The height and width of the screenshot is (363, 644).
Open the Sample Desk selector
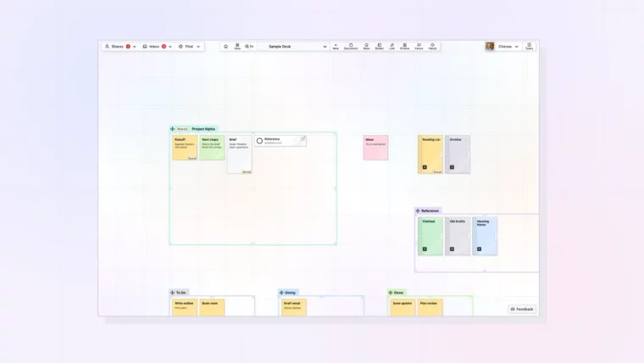click(x=294, y=47)
